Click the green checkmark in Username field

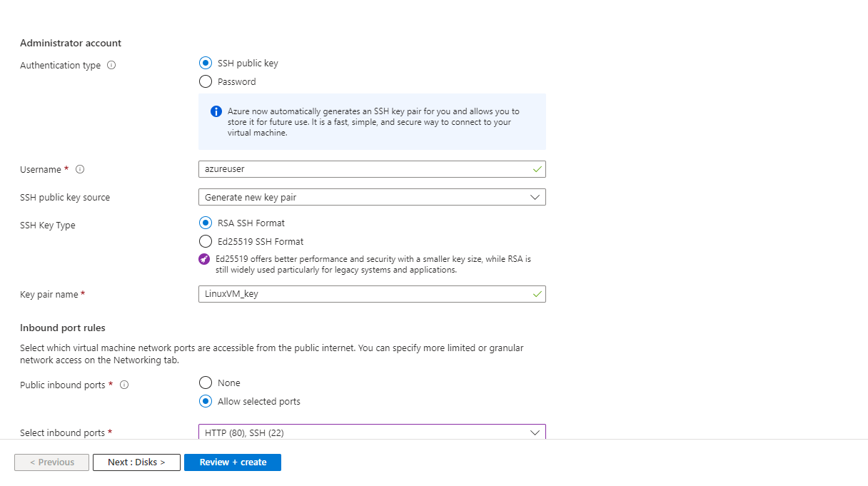537,169
